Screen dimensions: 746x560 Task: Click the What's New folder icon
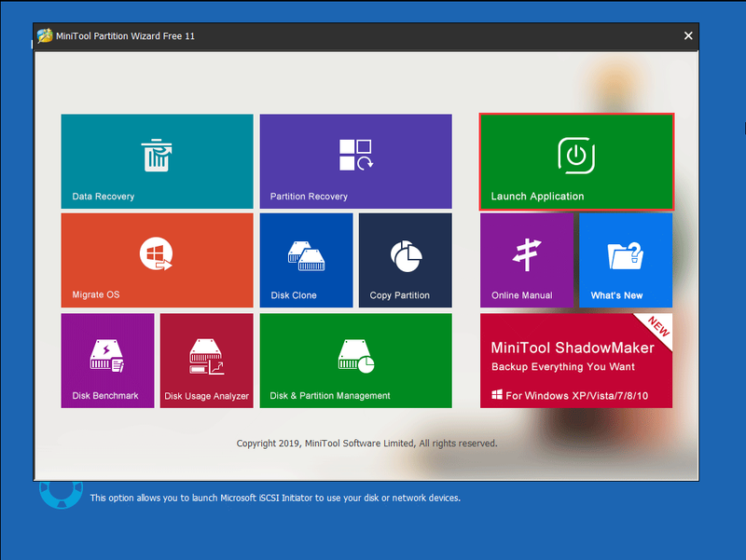[x=625, y=255]
